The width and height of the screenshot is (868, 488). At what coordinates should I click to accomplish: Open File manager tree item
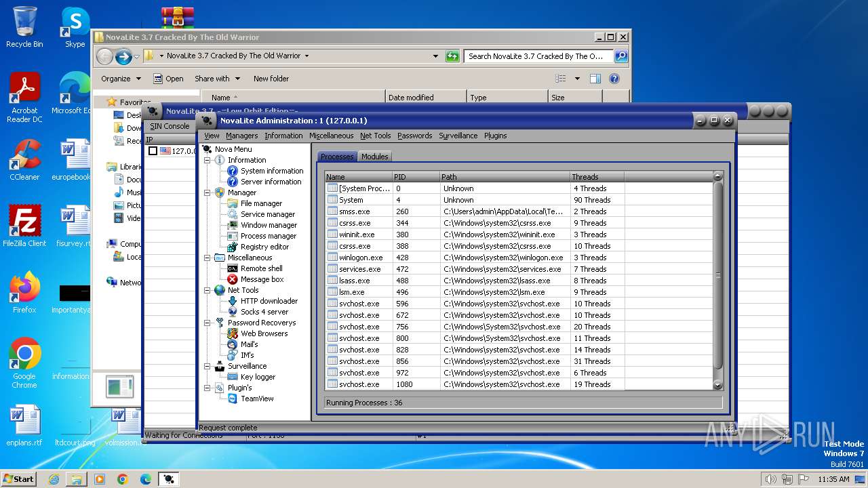point(261,203)
